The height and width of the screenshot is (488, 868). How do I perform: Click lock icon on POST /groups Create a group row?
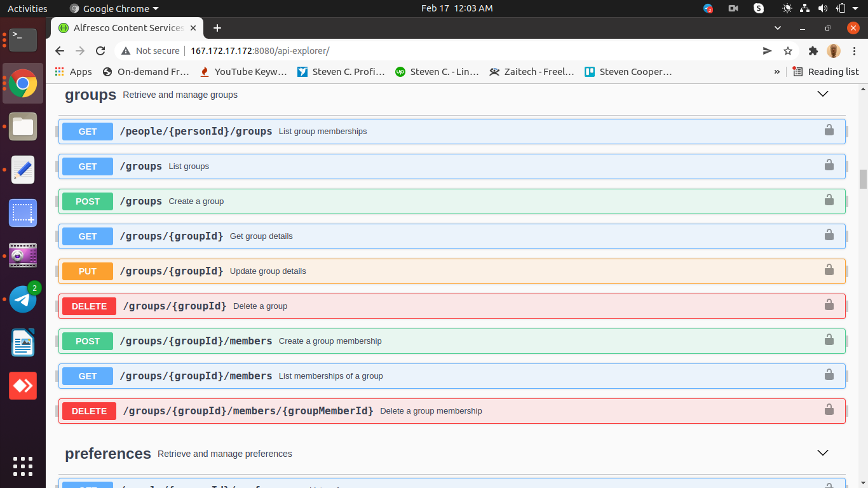click(x=829, y=200)
